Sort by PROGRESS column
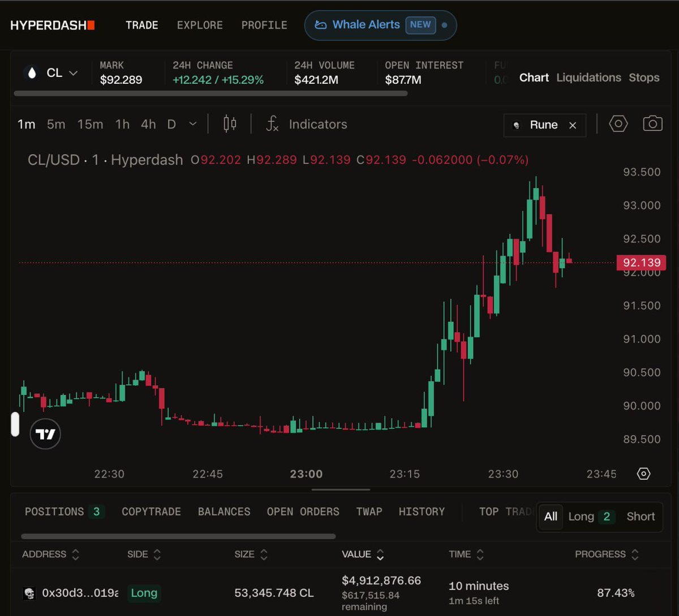 coord(607,554)
